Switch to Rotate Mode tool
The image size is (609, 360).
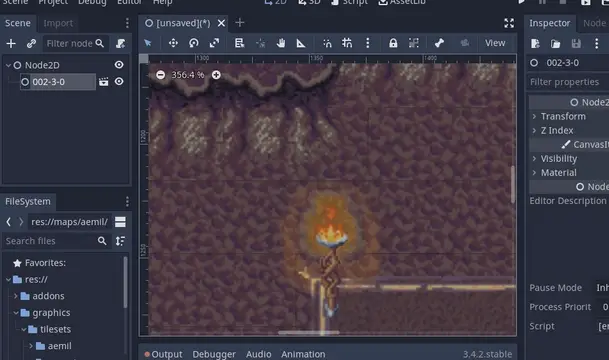(193, 43)
